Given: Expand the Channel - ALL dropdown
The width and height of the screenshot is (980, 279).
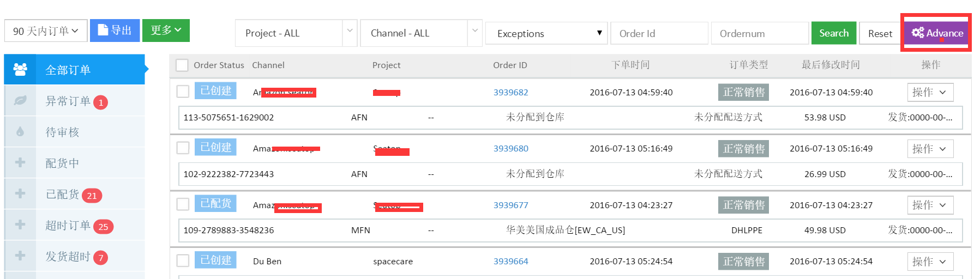Looking at the screenshot, I should pyautogui.click(x=421, y=33).
